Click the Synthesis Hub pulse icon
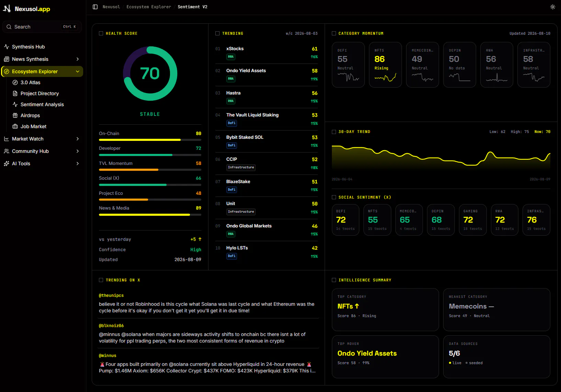 7,47
